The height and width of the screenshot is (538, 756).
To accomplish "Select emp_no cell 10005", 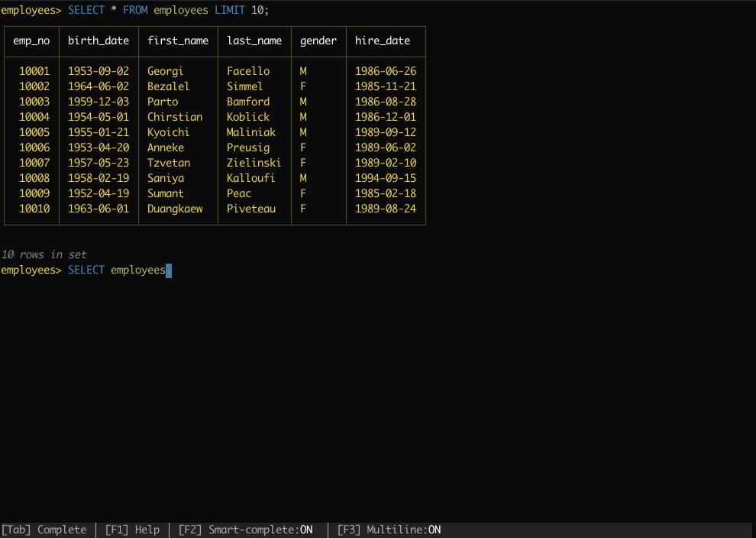I will pyautogui.click(x=34, y=132).
